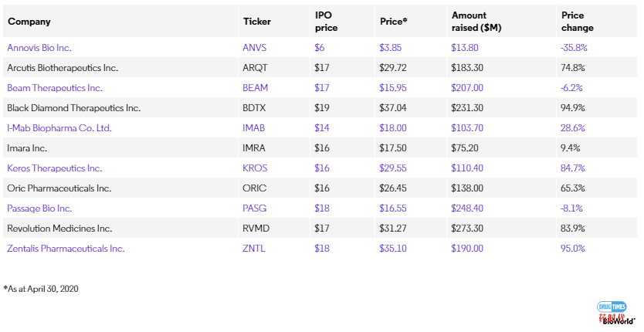Click the ANVS ticker symbol
This screenshot has width=644, height=332.
(x=254, y=48)
